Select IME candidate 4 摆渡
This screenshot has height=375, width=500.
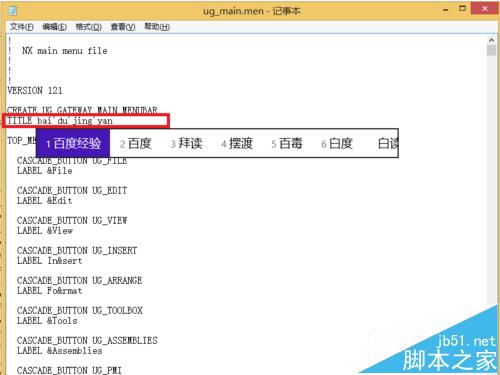point(237,144)
